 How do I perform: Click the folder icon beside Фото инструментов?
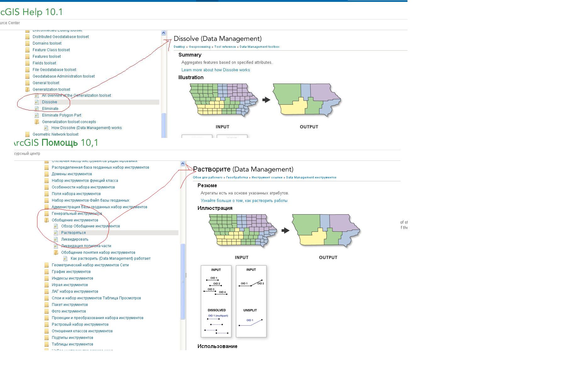click(47, 311)
